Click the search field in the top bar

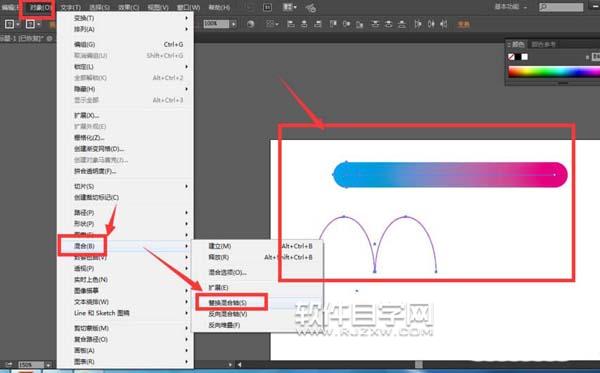point(561,7)
